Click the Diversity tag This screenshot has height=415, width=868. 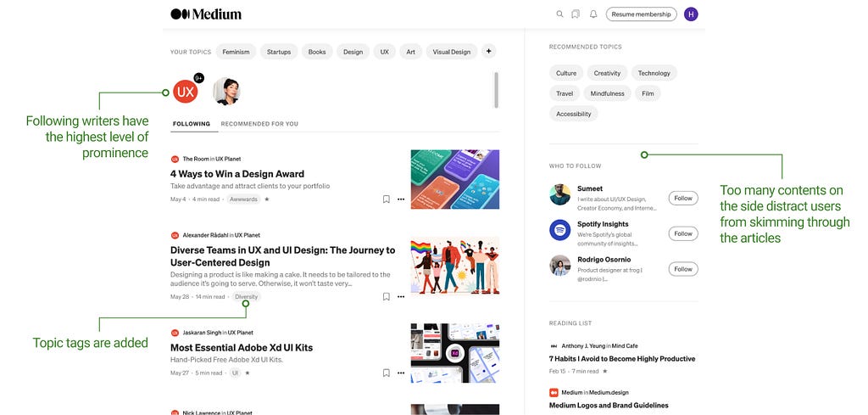[x=247, y=297]
